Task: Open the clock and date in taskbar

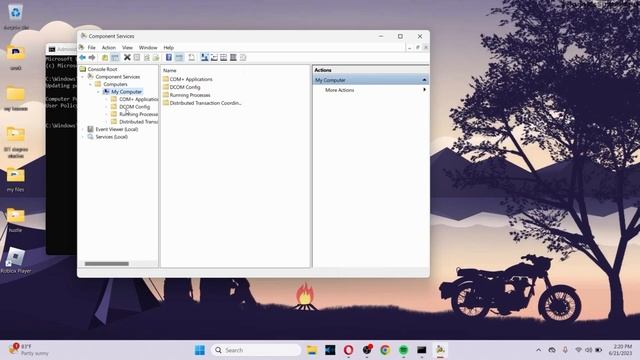Action: 621,350
